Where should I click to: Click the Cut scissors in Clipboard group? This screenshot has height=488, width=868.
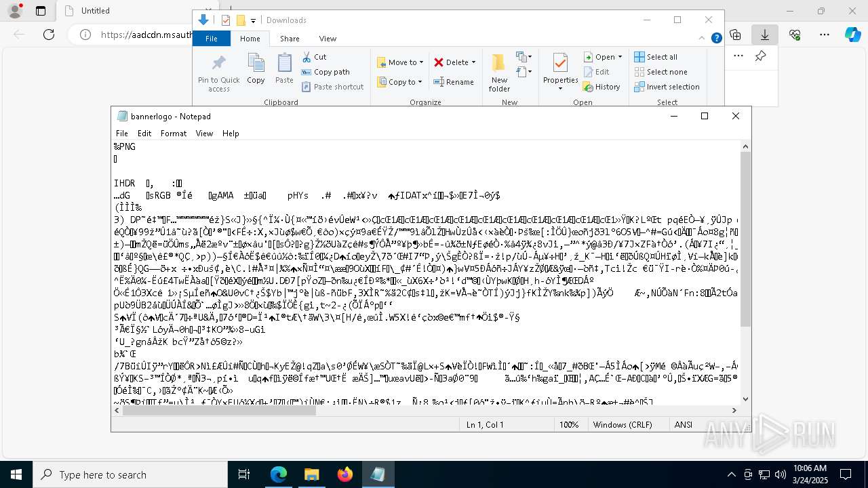pyautogui.click(x=307, y=57)
